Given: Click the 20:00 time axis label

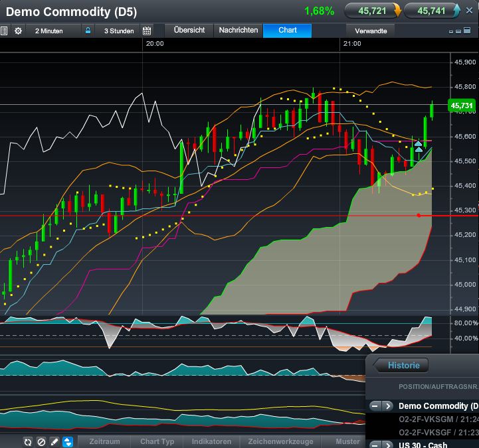Looking at the screenshot, I should 155,44.
